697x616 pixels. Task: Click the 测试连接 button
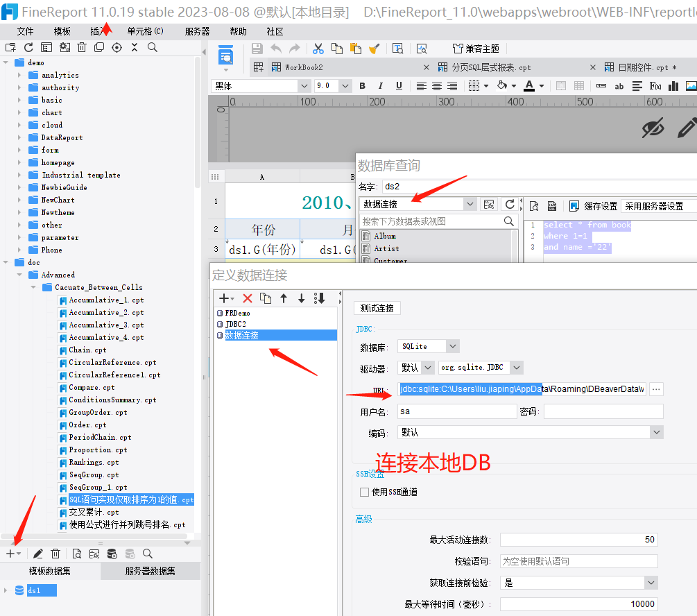click(x=377, y=308)
